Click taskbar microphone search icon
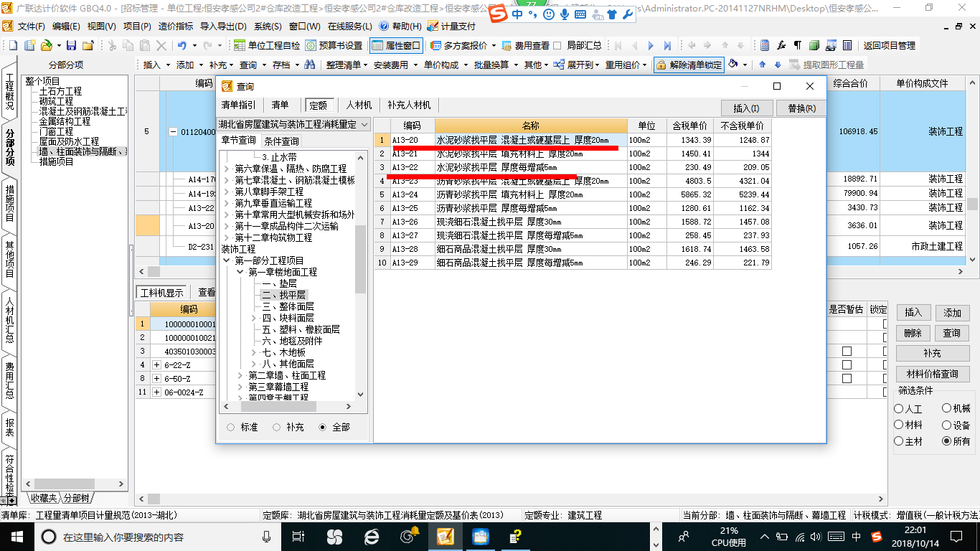The image size is (980, 551). (267, 537)
